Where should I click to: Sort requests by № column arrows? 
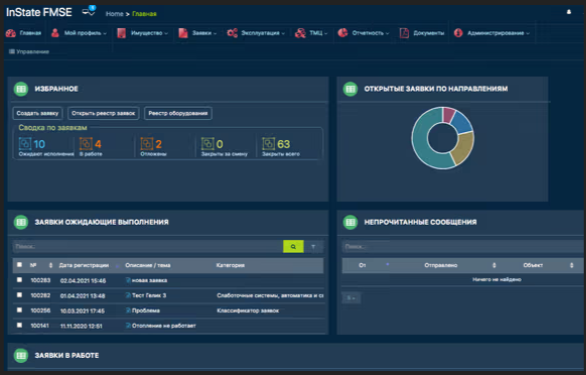[51, 265]
